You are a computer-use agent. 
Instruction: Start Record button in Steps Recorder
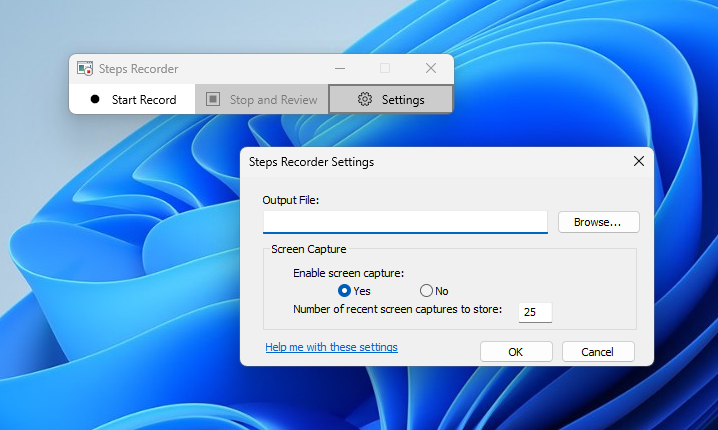132,99
